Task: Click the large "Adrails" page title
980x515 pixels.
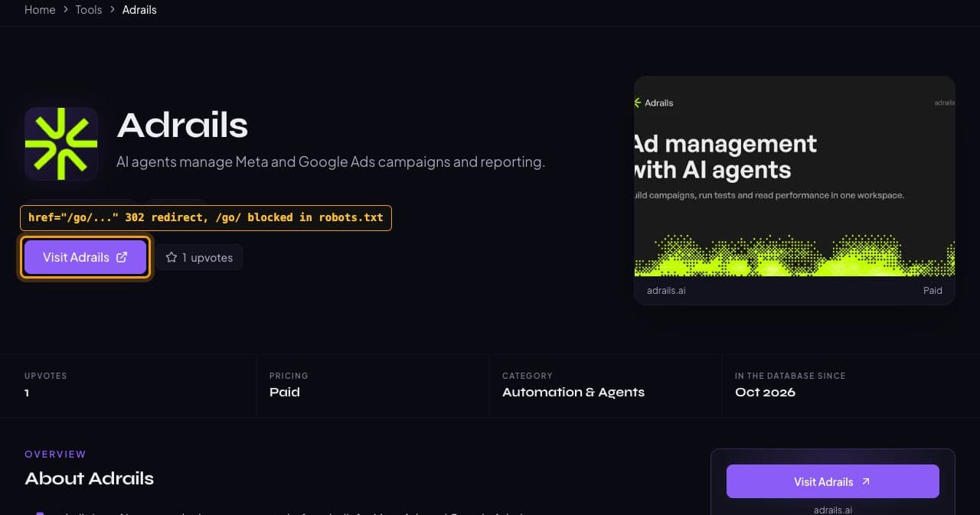Action: tap(182, 125)
